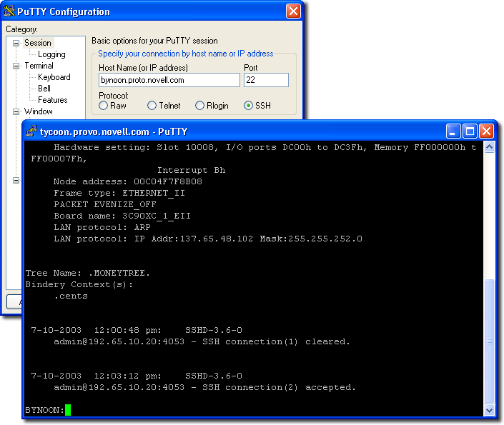Click the terminal scrollbar down arrow
The width and height of the screenshot is (504, 425).
[x=489, y=410]
